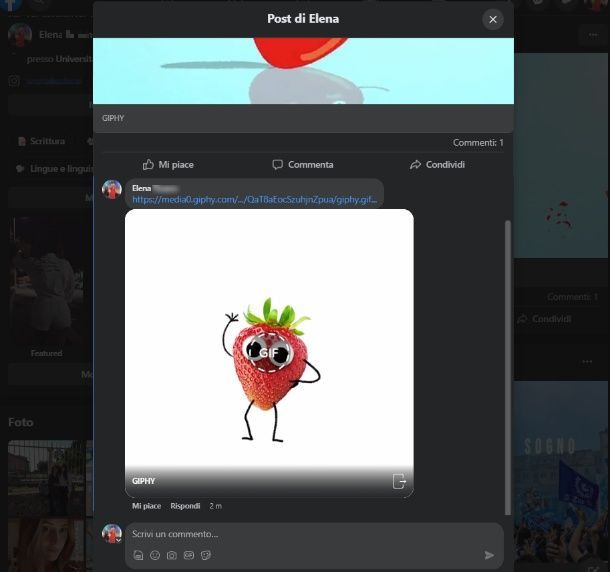Play the strawberry GIF in the comment

tap(269, 353)
